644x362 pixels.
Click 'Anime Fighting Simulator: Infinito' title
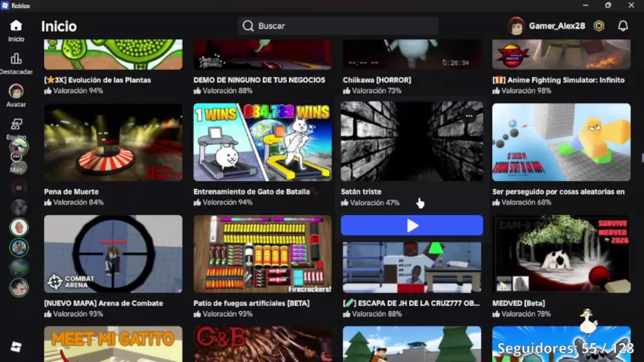(x=558, y=80)
